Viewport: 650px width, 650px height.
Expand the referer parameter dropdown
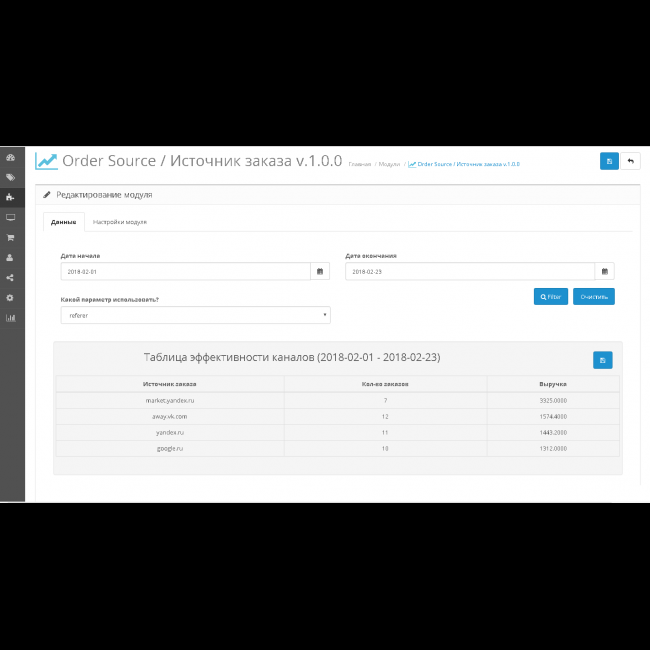click(x=195, y=315)
